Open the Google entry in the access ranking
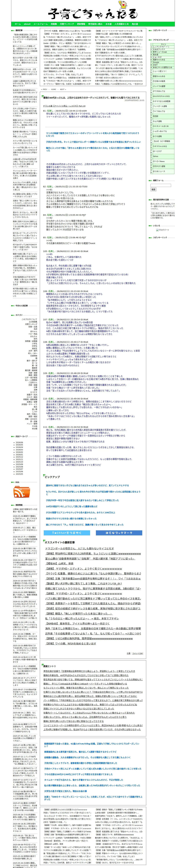This screenshot has height=868, width=186. pos(156,62)
